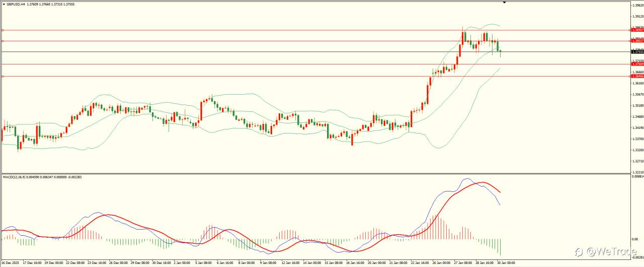The height and width of the screenshot is (267, 644).
Task: Click the 16 Dec 2025 time label
Action: [10, 262]
